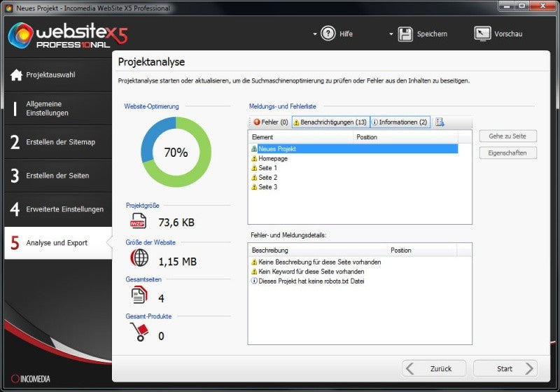This screenshot has height=392, width=560.
Task: Click the Element column header
Action: (x=301, y=137)
